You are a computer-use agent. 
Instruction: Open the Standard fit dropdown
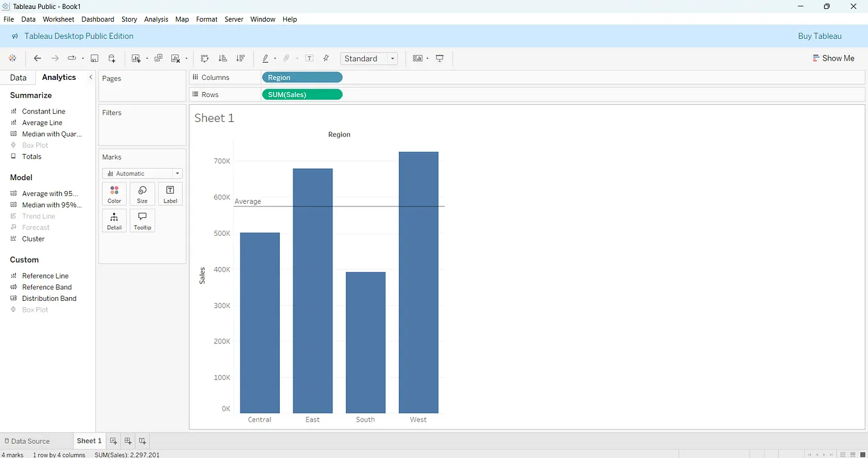(x=392, y=58)
